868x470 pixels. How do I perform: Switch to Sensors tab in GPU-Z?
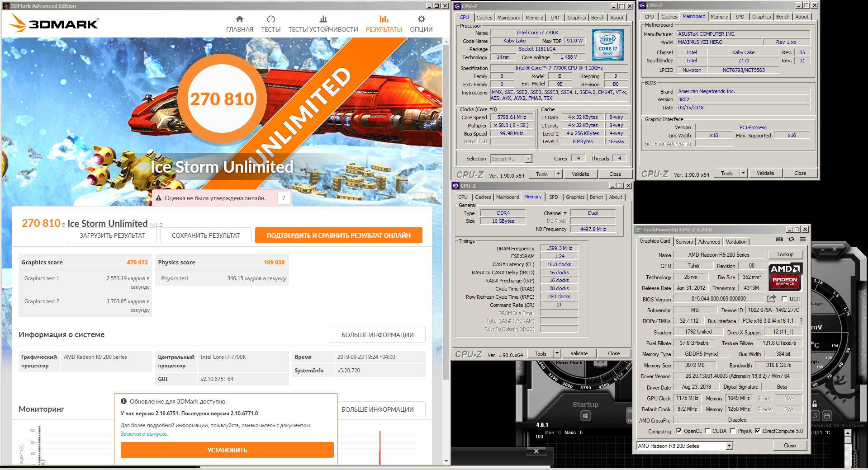[684, 242]
